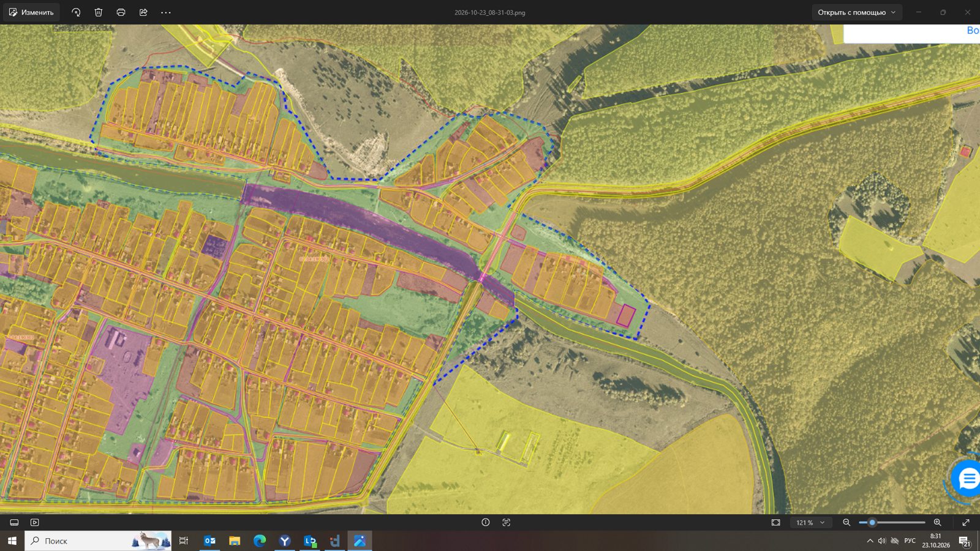This screenshot has width=980, height=551.
Task: Launch Outlook from the taskbar
Action: tap(209, 541)
